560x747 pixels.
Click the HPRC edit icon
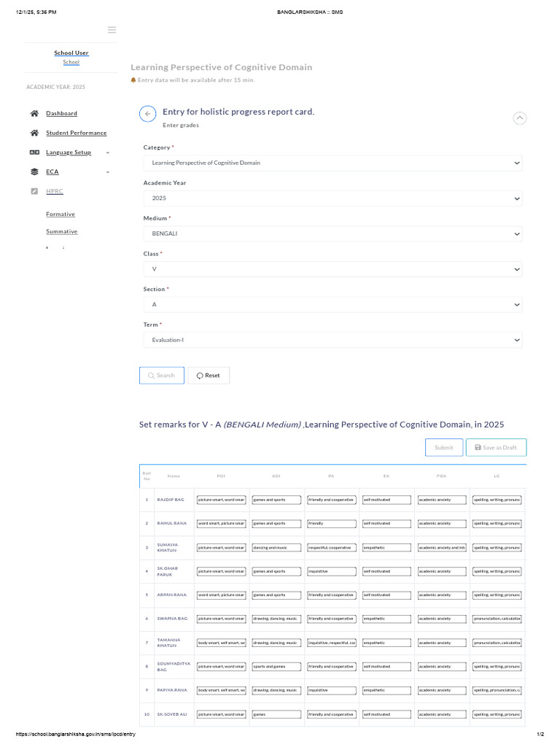[34, 192]
